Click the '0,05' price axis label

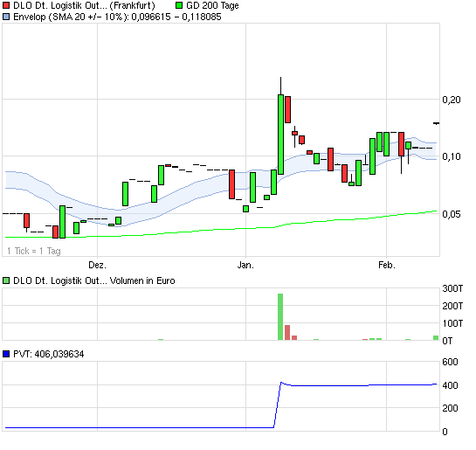click(x=452, y=214)
